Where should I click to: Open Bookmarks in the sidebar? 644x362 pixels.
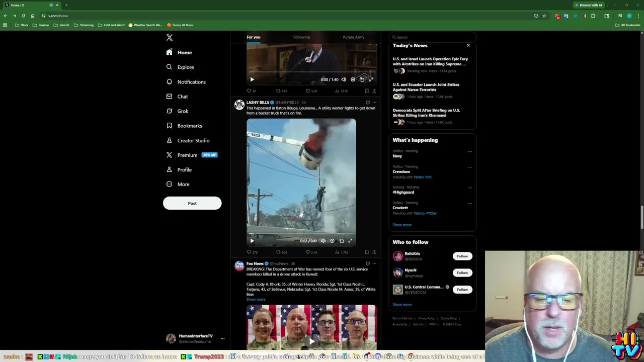[184, 126]
